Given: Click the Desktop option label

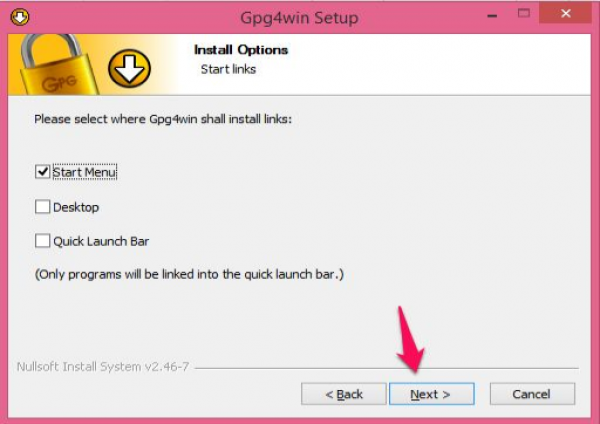Looking at the screenshot, I should (76, 207).
